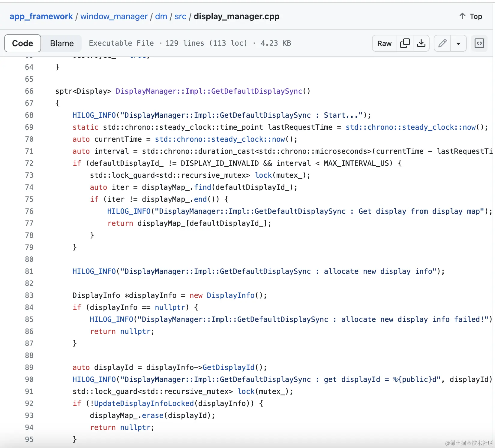Click MAX_INTERVAL_US constant on line 72
Image resolution: width=495 pixels, height=448 pixels.
(x=356, y=163)
